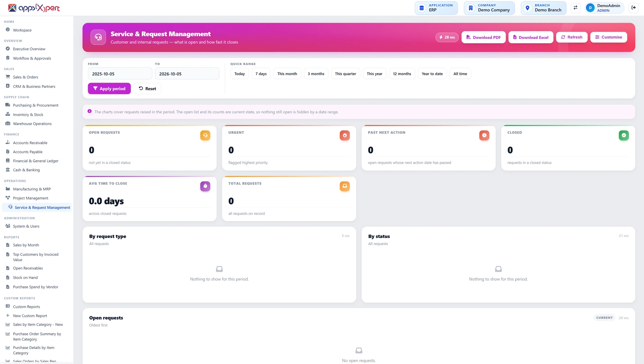This screenshot has height=364, width=644.
Task: Click the To date field
Action: (187, 74)
